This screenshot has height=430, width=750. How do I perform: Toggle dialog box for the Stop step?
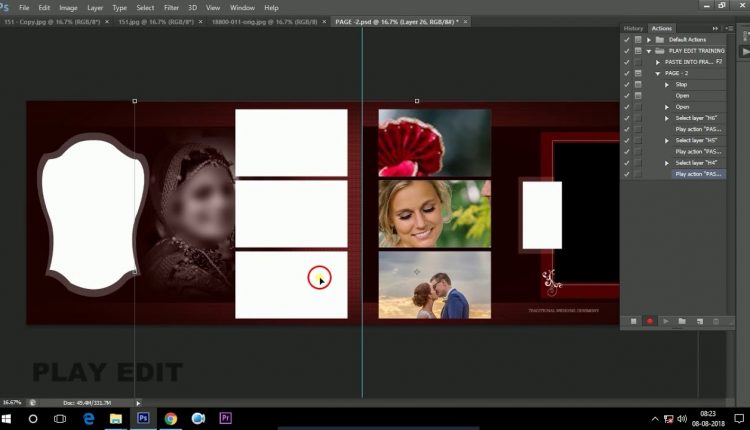click(x=638, y=85)
